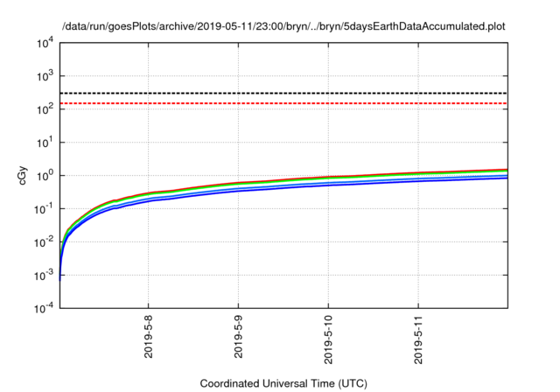Screen dimensions: 560x392
Task: Click the 10^-3 y-axis tick label
Action: [45, 276]
